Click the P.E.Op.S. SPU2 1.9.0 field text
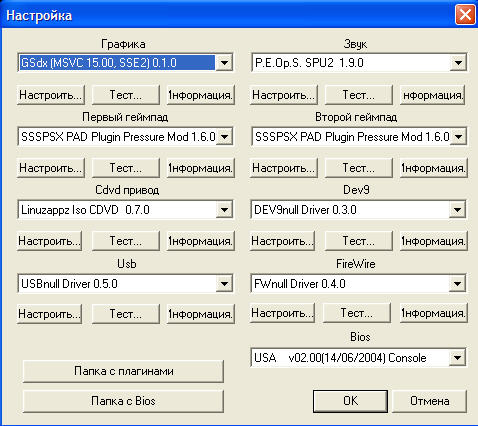The image size is (478, 426). coord(309,63)
